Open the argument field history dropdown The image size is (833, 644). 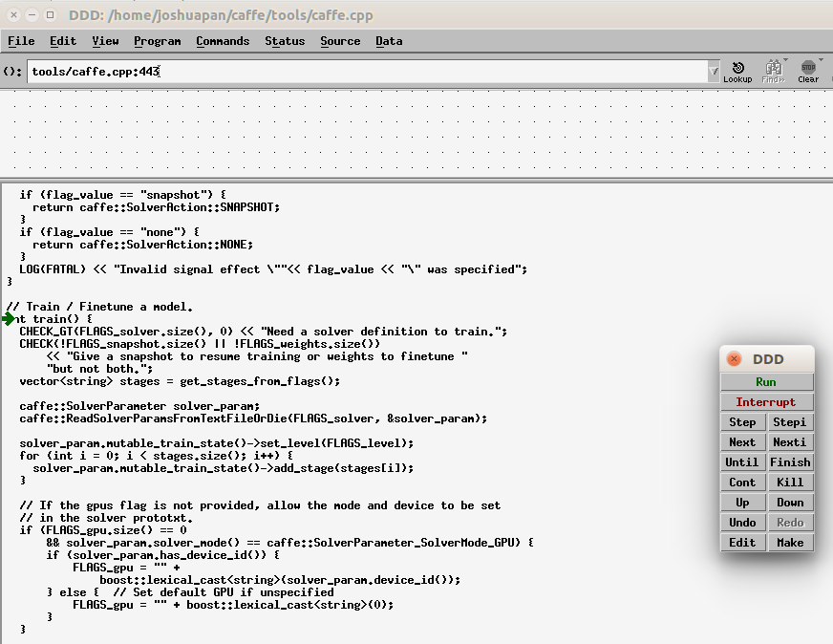pyautogui.click(x=712, y=71)
